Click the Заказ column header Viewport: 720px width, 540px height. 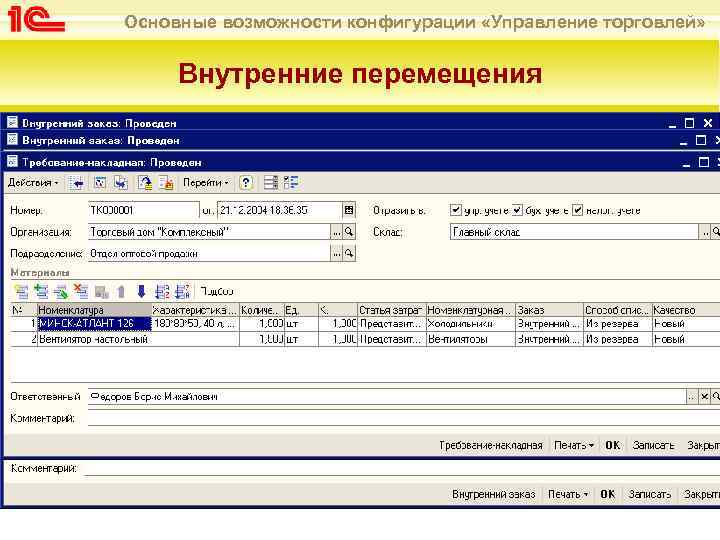tap(550, 310)
